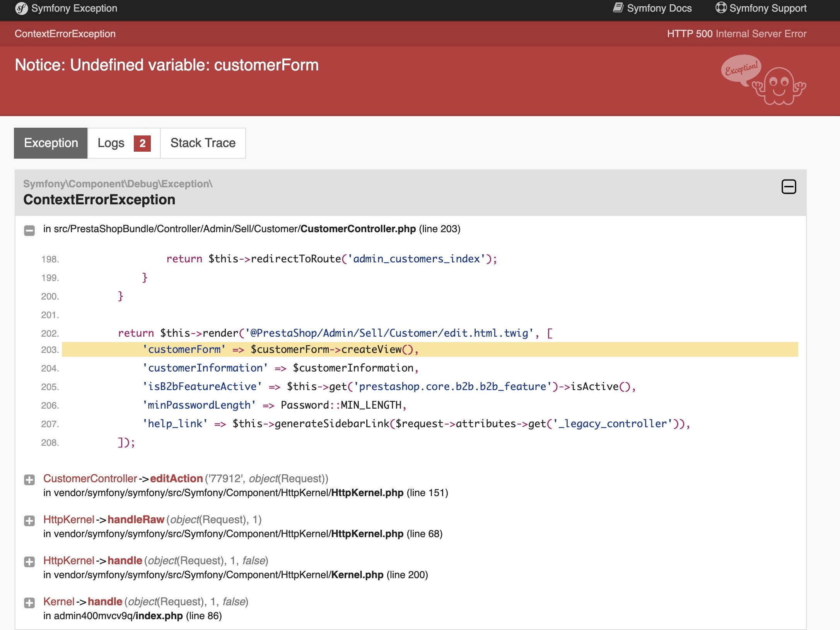Click the CustomerController.php file path
840x630 pixels.
(358, 229)
